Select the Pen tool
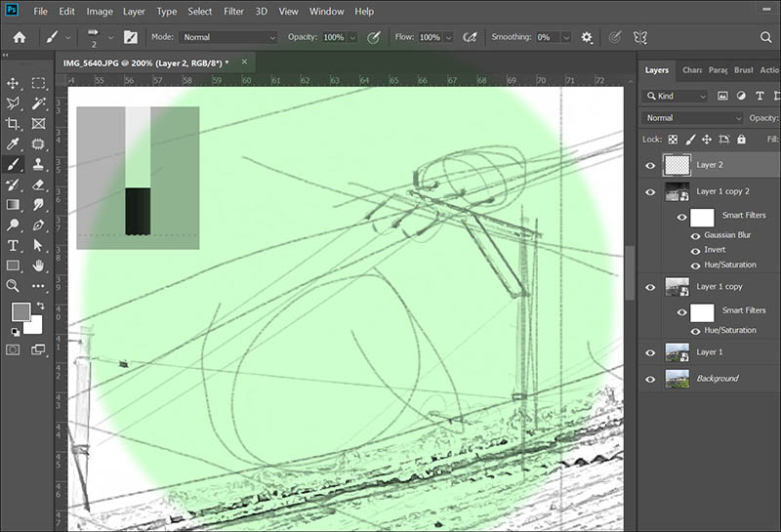This screenshot has width=781, height=532. 38,225
